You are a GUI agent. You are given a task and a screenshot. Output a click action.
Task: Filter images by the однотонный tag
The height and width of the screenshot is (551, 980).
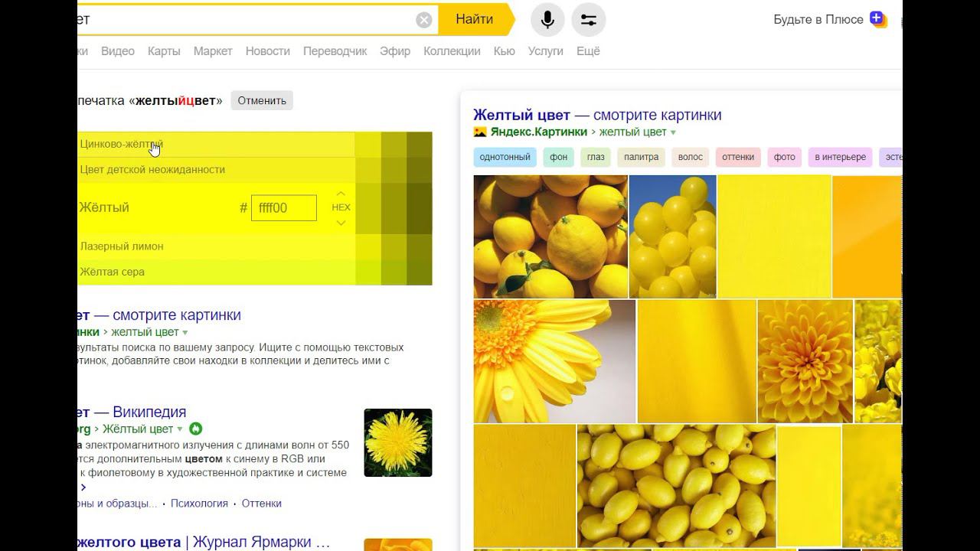(x=505, y=157)
